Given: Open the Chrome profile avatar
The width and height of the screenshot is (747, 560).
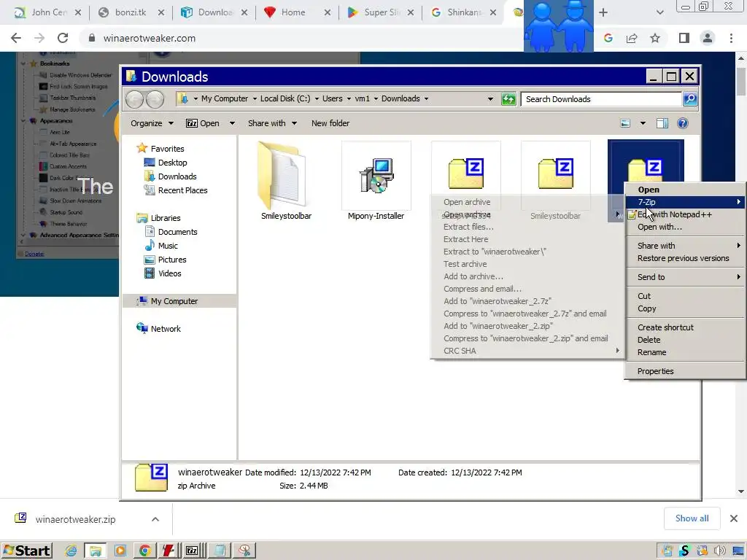Looking at the screenshot, I should click(x=708, y=38).
